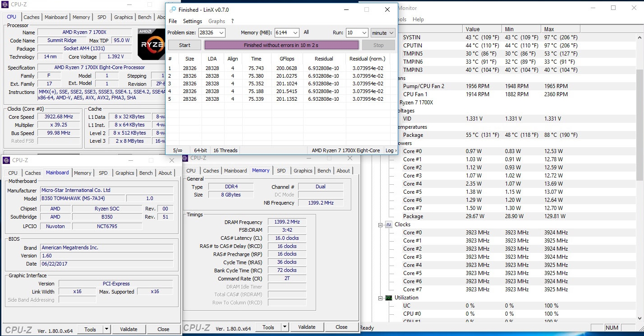Viewport: 644px width, 336px height.
Task: Click the CPU-Z Memory window title icon
Action: tap(185, 158)
